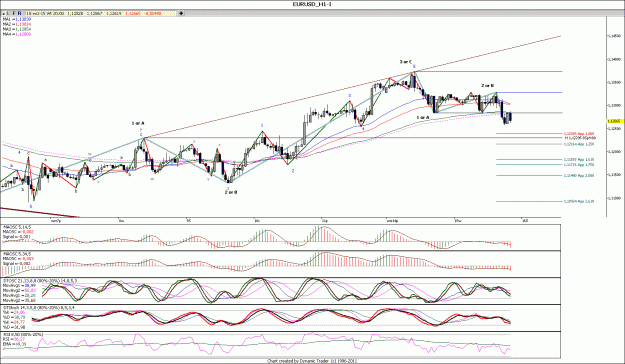Click the MAOSC 5,34,5 indicator title
This screenshot has height=364, width=625.
16,254
